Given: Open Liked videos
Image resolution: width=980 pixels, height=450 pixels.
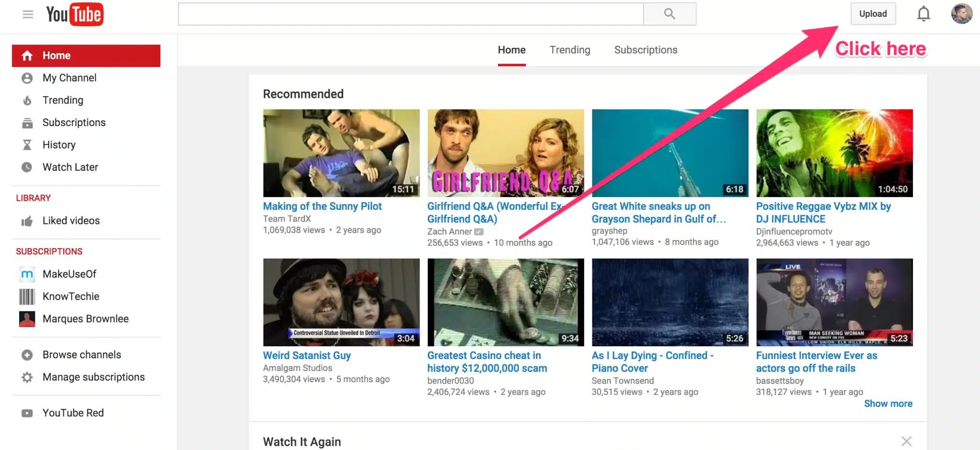Looking at the screenshot, I should pyautogui.click(x=71, y=220).
